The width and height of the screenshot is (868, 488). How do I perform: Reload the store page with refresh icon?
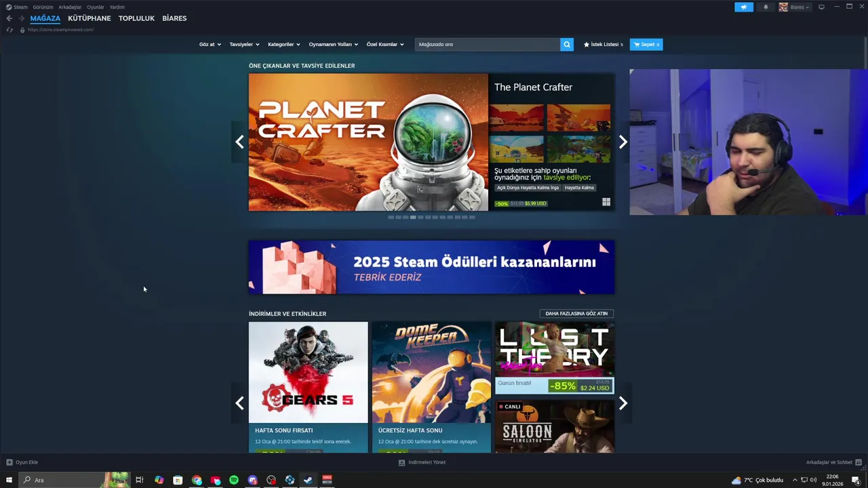pyautogui.click(x=9, y=30)
